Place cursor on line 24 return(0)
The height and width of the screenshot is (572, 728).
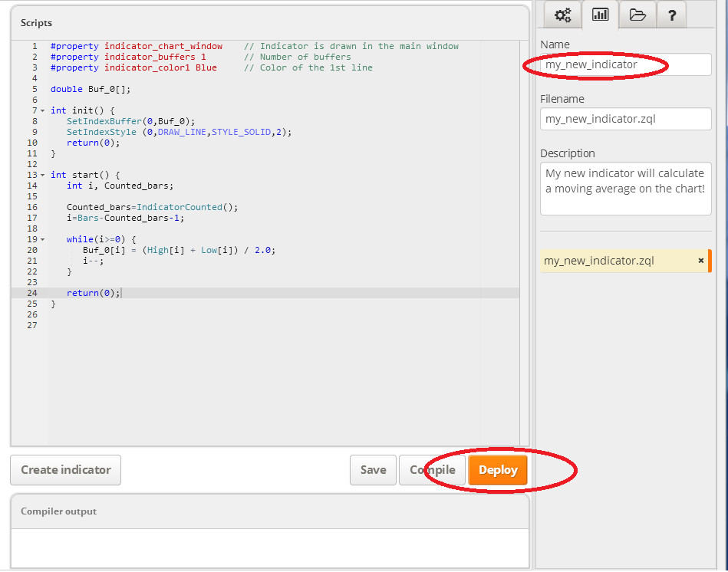(x=93, y=293)
